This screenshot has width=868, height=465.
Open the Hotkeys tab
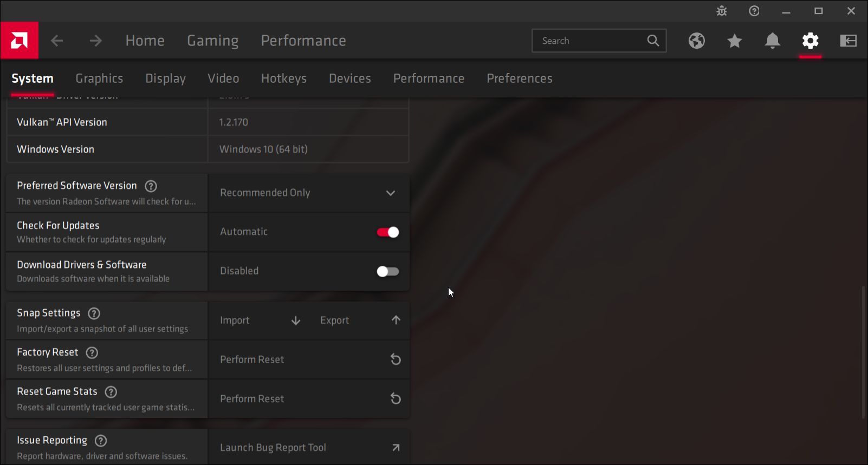tap(283, 78)
